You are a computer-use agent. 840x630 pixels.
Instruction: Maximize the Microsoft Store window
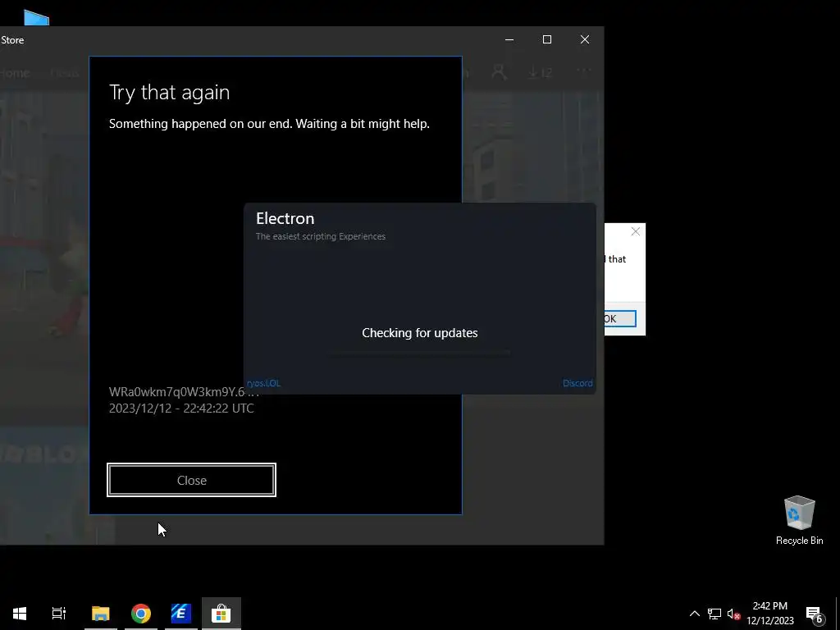(547, 39)
